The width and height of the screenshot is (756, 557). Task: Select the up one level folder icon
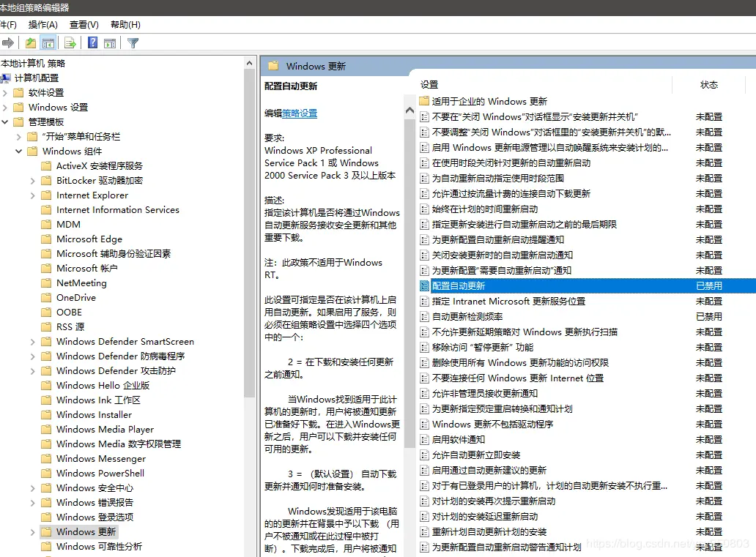tap(31, 42)
